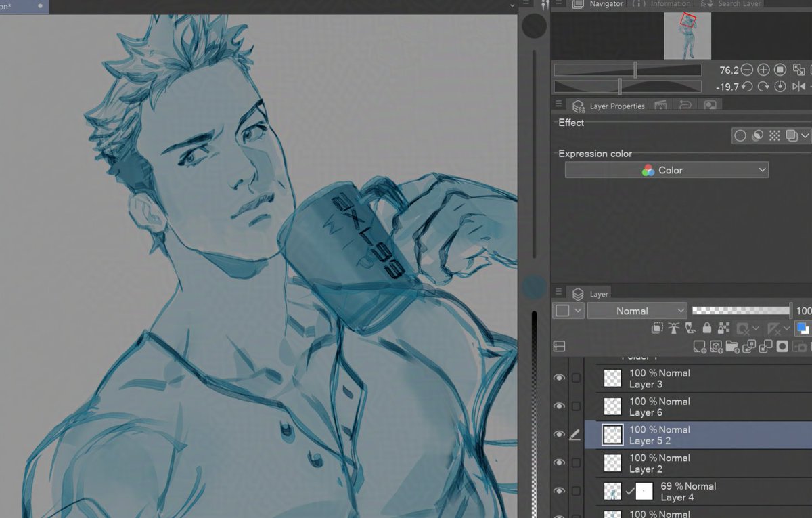Open palette color dropdown beside square swatch
This screenshot has width=812, height=518.
tap(578, 311)
